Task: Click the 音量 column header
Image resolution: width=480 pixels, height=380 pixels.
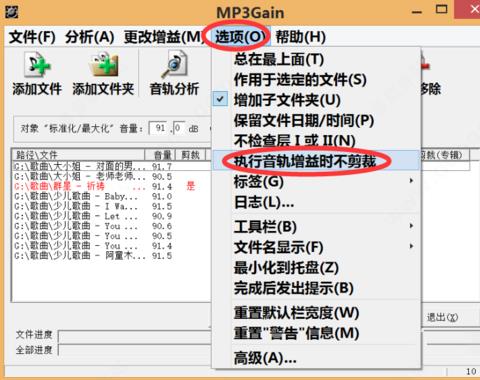Action: [x=160, y=155]
